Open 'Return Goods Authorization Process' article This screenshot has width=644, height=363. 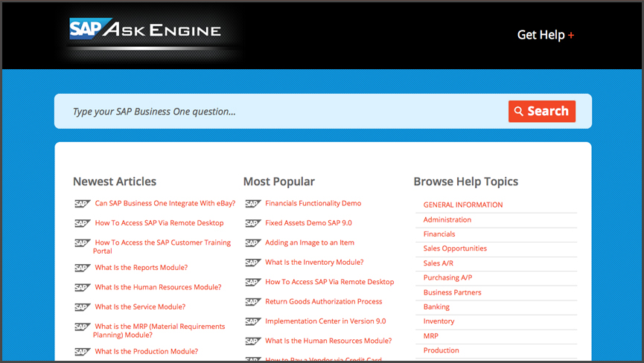324,301
